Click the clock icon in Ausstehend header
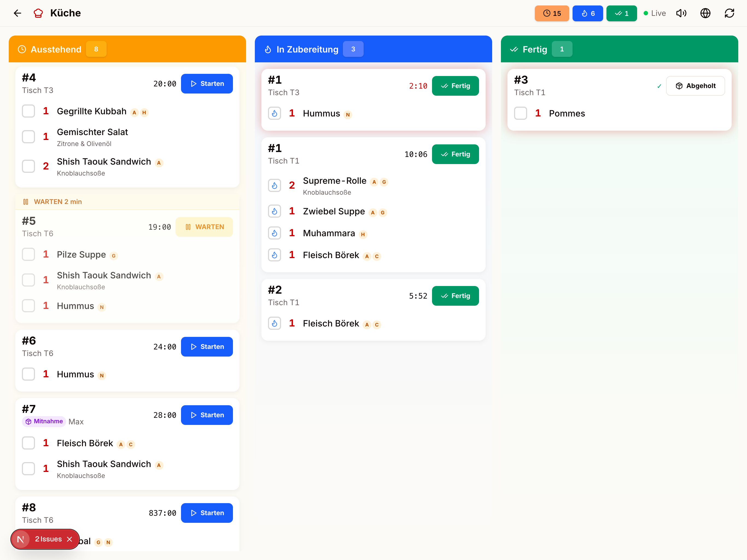The image size is (747, 560). pos(22,49)
